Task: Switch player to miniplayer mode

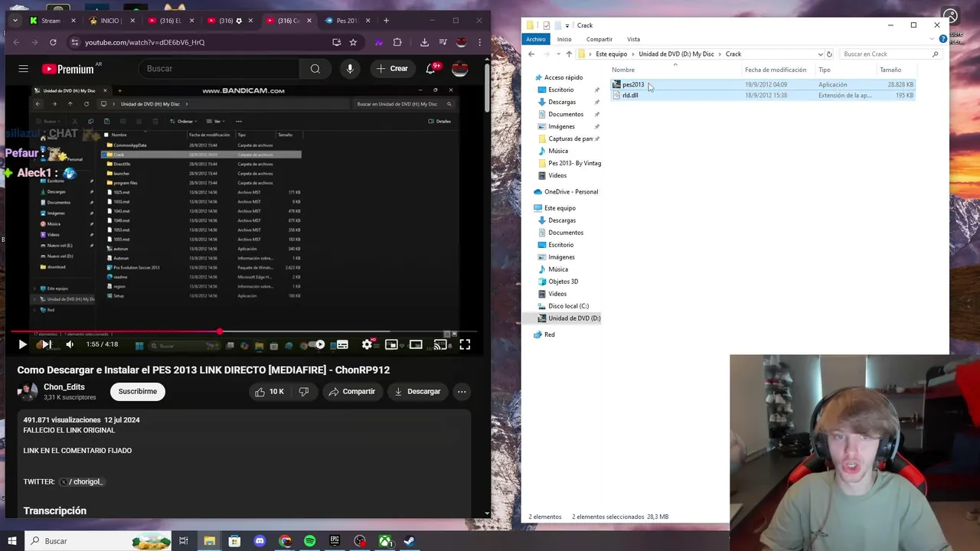Action: [x=391, y=344]
